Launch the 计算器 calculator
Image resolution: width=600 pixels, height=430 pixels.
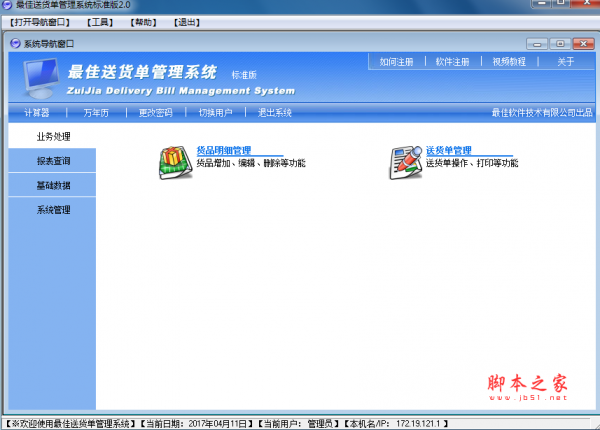click(37, 112)
